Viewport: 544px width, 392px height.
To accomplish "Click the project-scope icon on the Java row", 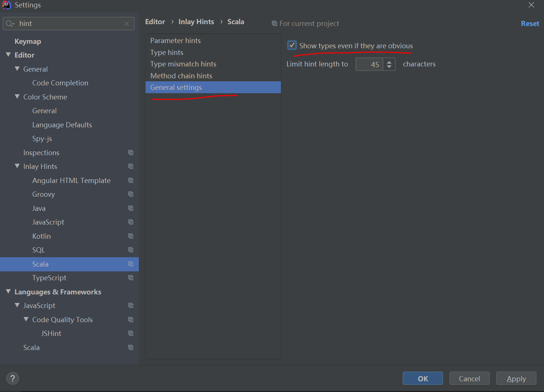I will point(131,208).
